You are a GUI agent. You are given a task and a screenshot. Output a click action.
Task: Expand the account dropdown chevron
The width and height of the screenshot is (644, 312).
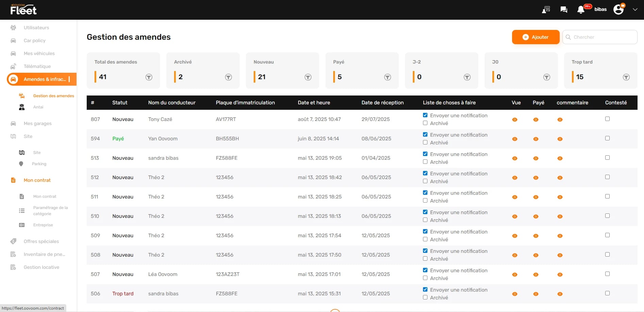point(635,10)
